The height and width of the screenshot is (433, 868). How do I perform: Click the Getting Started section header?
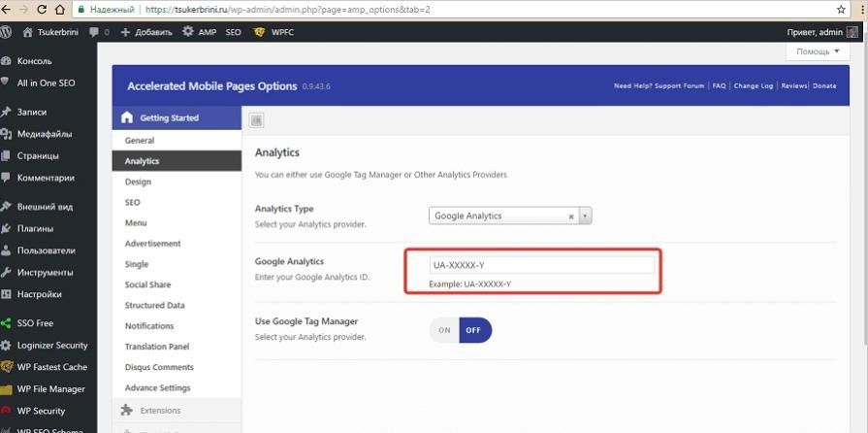coord(177,117)
